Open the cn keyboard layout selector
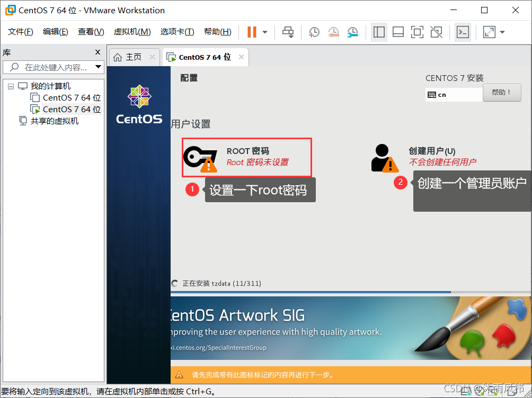The height and width of the screenshot is (398, 532). pyautogui.click(x=453, y=94)
